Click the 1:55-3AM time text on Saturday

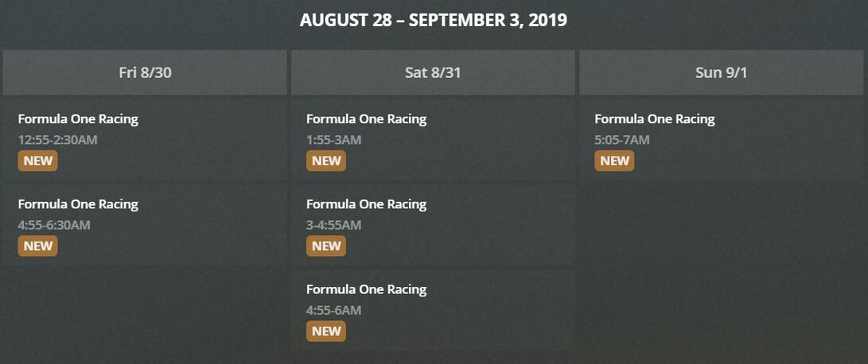click(333, 140)
